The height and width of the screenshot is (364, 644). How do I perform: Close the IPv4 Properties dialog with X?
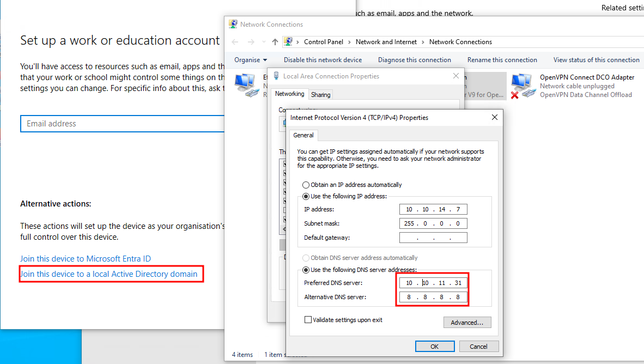pyautogui.click(x=495, y=117)
